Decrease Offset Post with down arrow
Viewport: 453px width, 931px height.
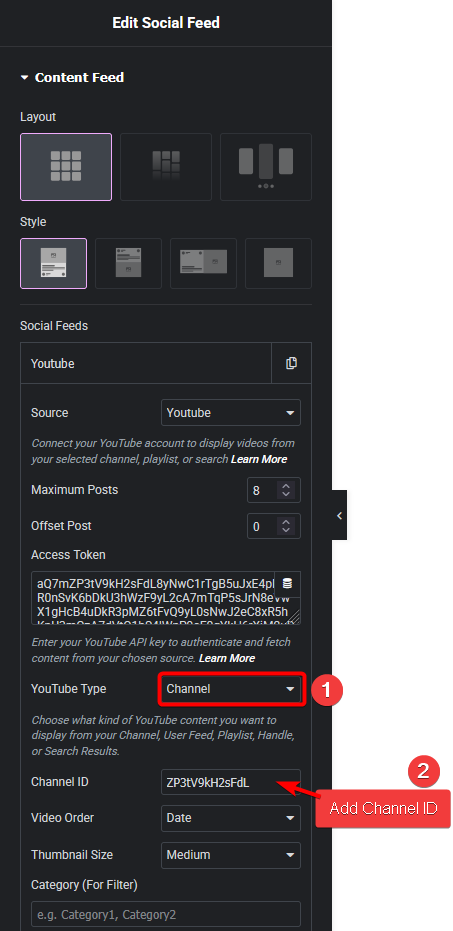pos(286,530)
